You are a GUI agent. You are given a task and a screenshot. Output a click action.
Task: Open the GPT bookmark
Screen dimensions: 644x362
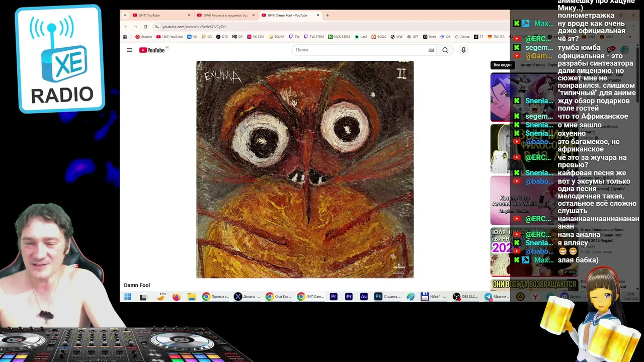point(413,37)
